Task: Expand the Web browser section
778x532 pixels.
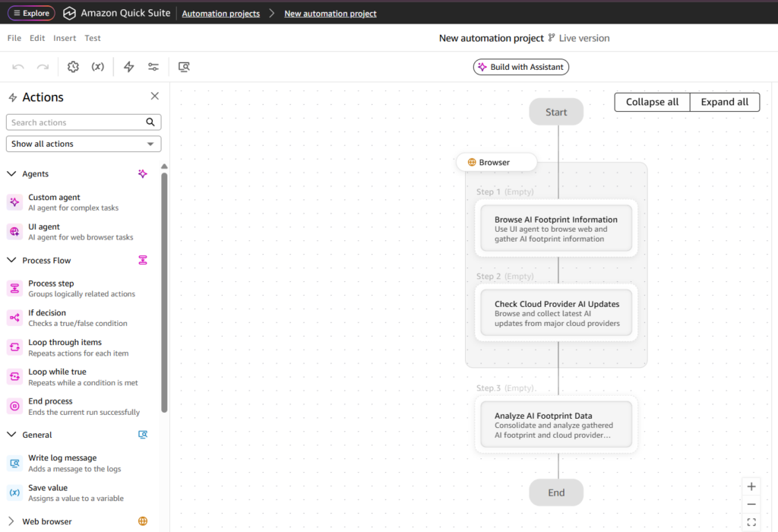Action: pyautogui.click(x=11, y=521)
